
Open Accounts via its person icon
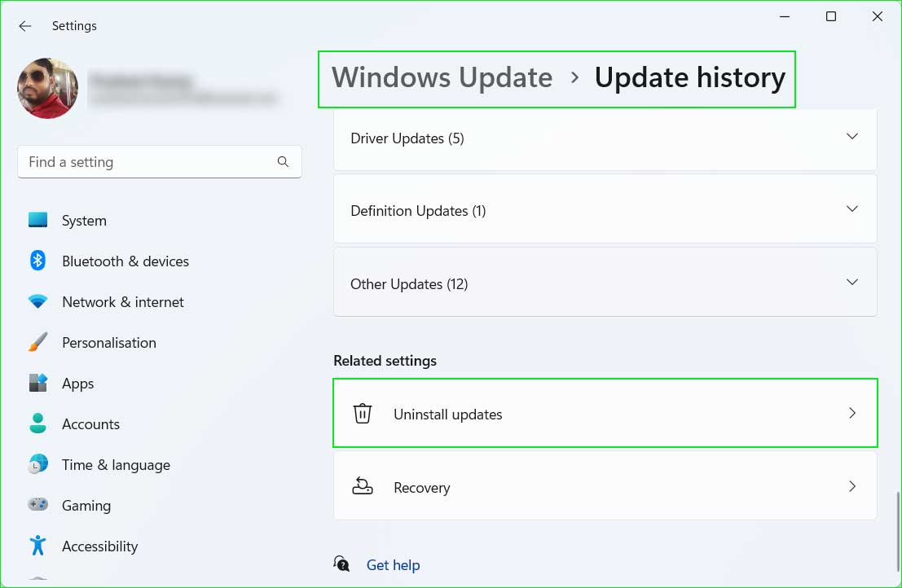click(x=38, y=423)
